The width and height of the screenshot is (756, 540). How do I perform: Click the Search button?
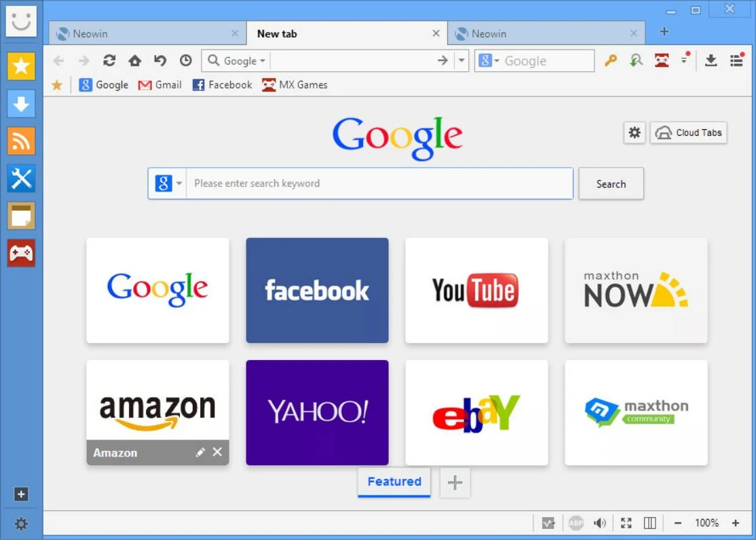610,183
